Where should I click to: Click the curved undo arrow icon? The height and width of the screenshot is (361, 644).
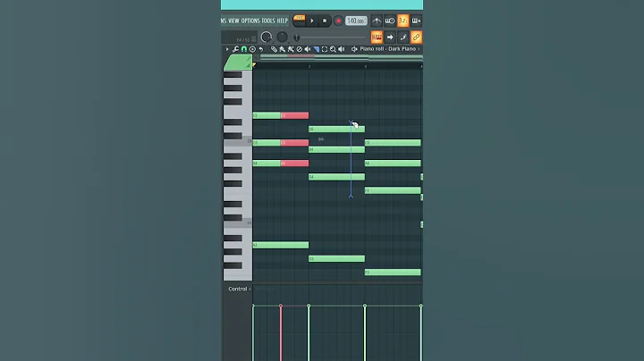pyautogui.click(x=261, y=49)
